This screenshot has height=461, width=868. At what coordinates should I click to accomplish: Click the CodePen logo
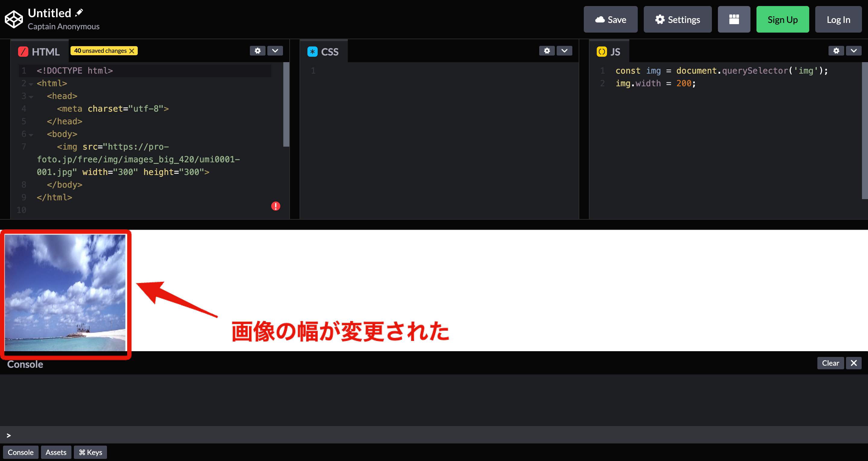pos(14,19)
